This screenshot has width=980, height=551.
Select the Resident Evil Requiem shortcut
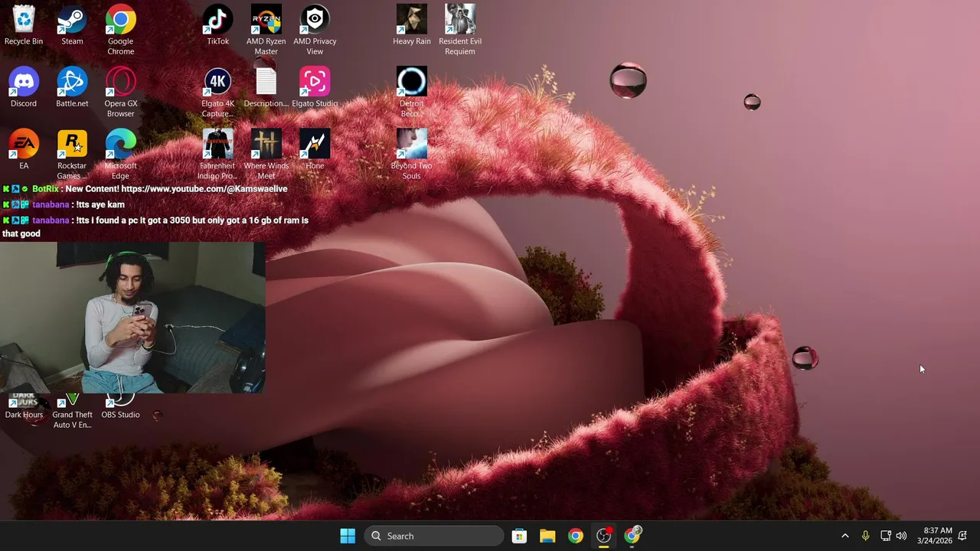coord(460,30)
